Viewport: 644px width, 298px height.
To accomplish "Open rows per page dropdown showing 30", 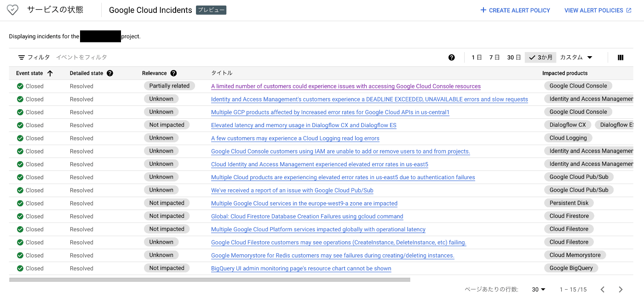I will [x=539, y=289].
